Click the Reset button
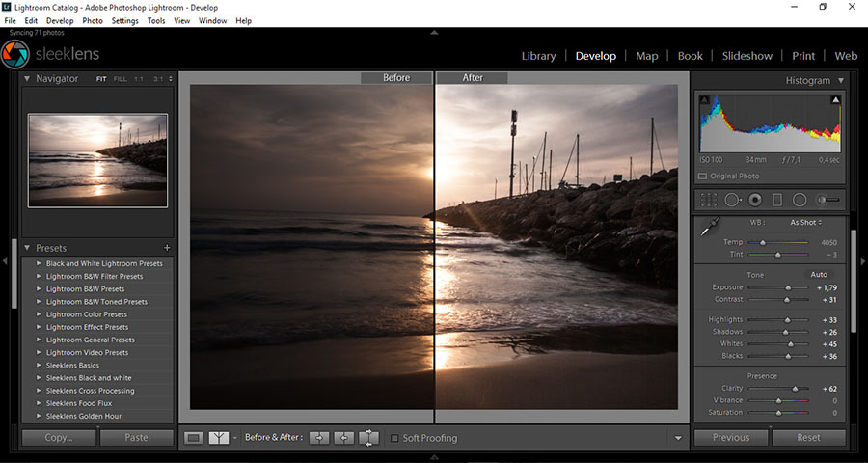868x463 pixels. coord(808,437)
